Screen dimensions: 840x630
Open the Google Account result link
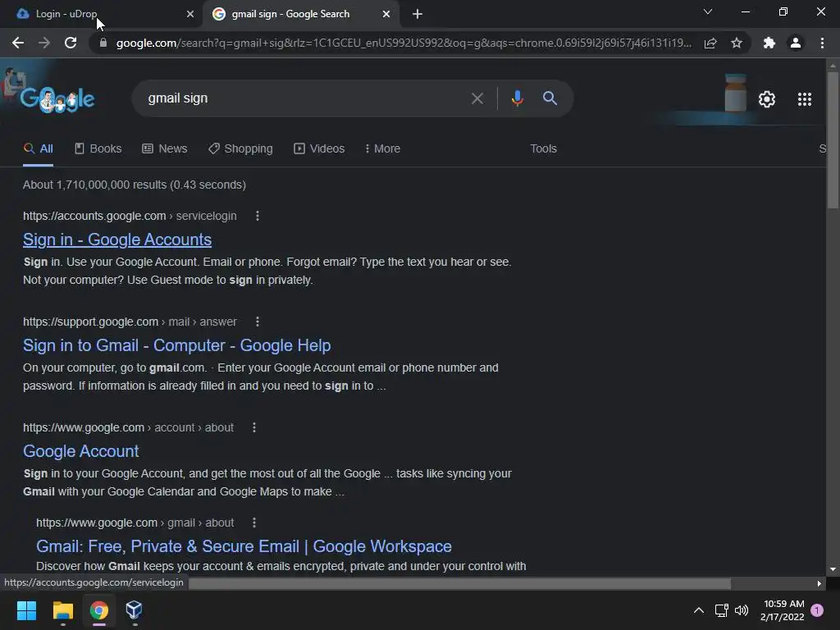coord(81,451)
